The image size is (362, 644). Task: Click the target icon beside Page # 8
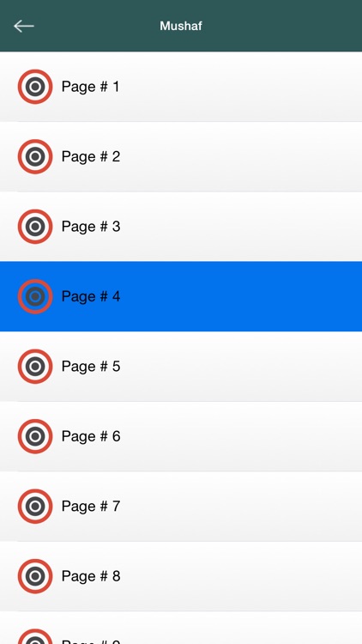tap(35, 576)
